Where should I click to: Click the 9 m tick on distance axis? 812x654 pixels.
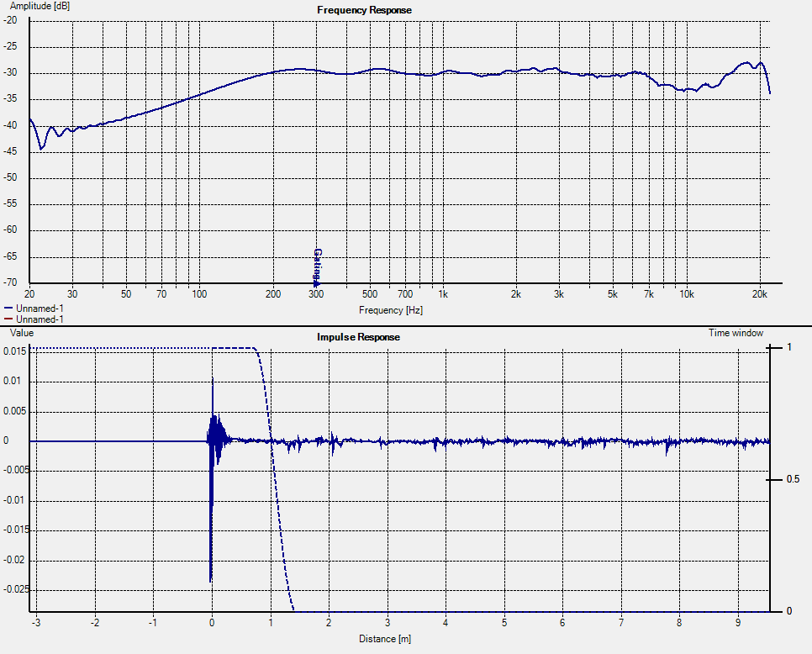coord(737,623)
